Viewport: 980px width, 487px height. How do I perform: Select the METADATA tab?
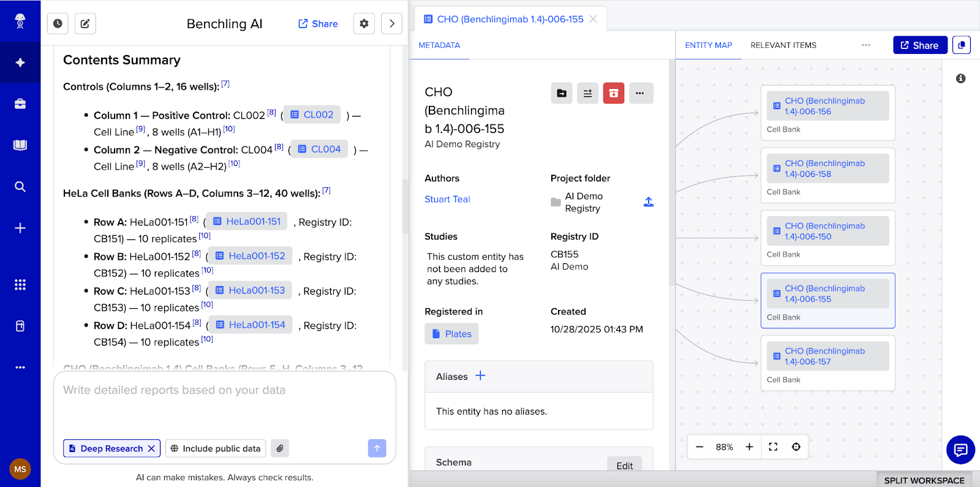(439, 45)
